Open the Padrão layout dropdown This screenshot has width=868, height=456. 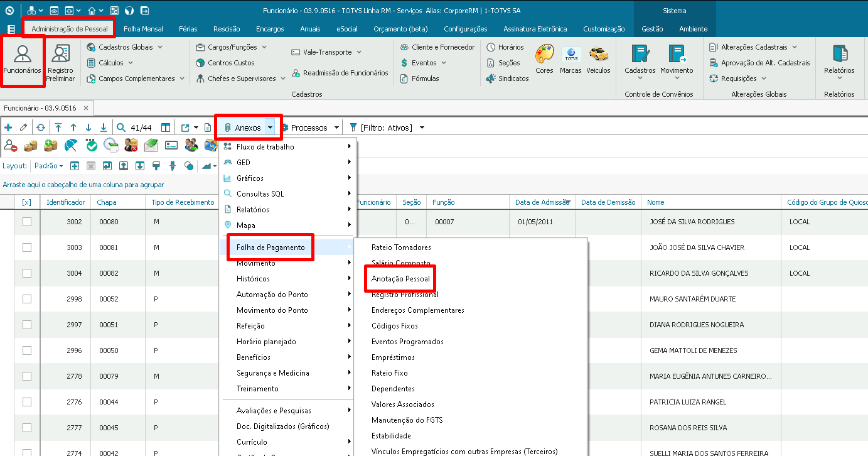(x=49, y=166)
